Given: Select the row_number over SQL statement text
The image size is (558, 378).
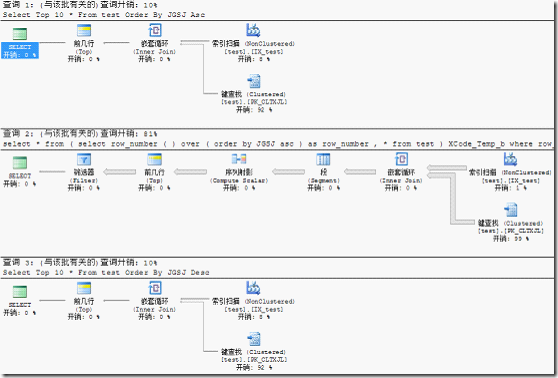Looking at the screenshot, I should (278, 144).
